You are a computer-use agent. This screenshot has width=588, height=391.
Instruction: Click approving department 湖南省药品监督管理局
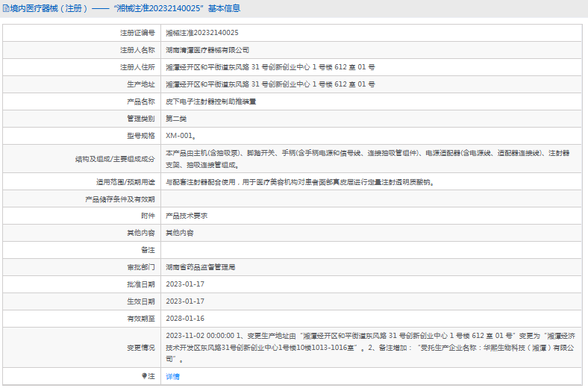(x=200, y=267)
